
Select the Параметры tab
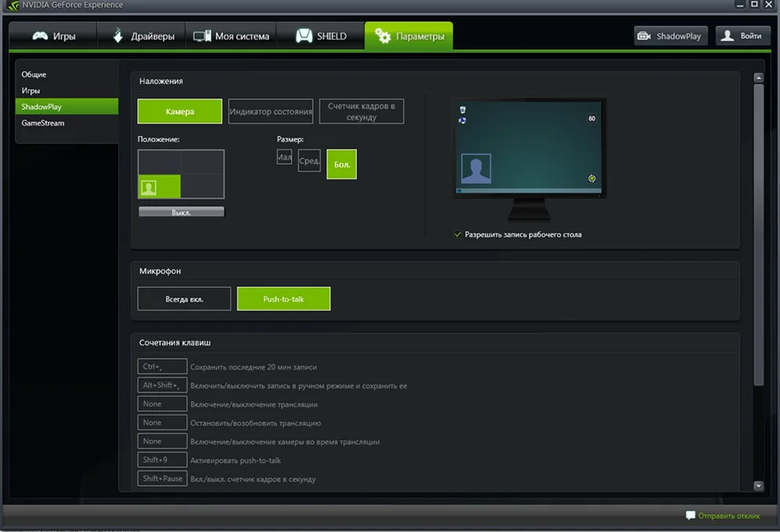(x=409, y=36)
